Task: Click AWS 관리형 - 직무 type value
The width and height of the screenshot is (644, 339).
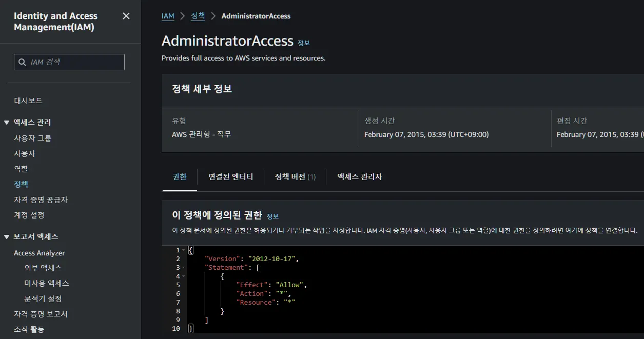Action: 202,134
